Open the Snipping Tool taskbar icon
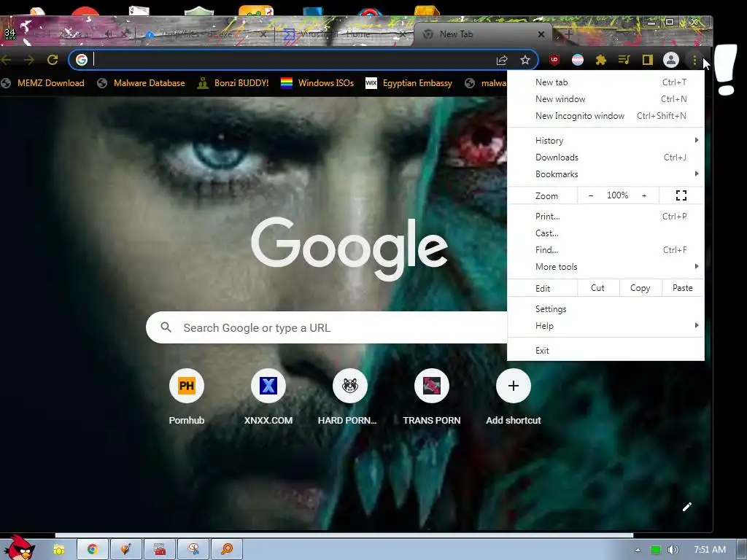 193,550
